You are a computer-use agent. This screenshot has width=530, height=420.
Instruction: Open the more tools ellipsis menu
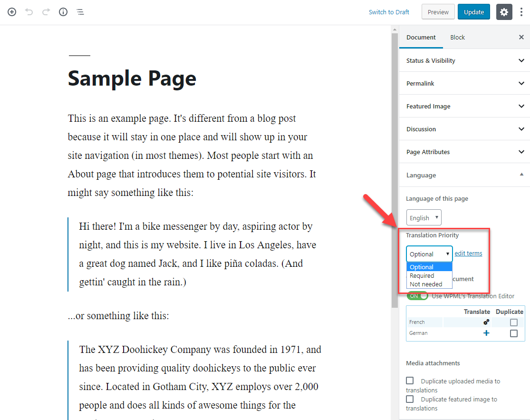tap(521, 12)
